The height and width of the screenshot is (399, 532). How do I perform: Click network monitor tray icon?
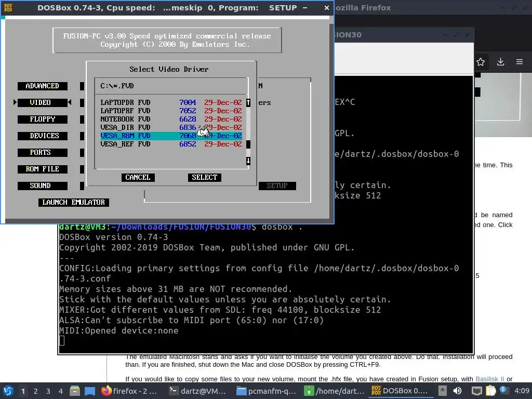[476, 391]
